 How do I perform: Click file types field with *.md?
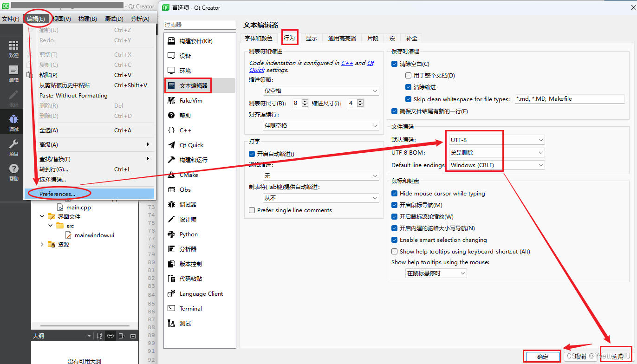point(570,99)
